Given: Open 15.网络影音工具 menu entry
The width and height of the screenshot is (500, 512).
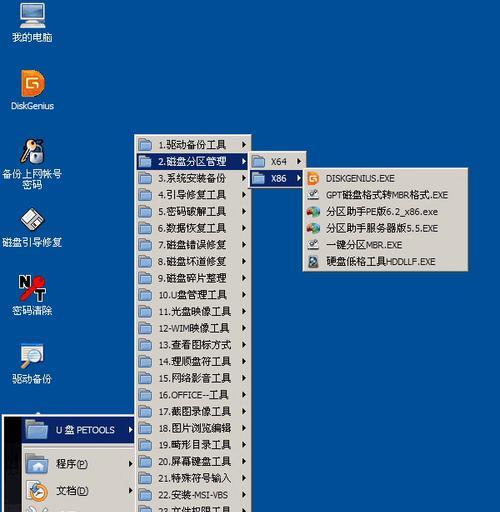Looking at the screenshot, I should (192, 378).
